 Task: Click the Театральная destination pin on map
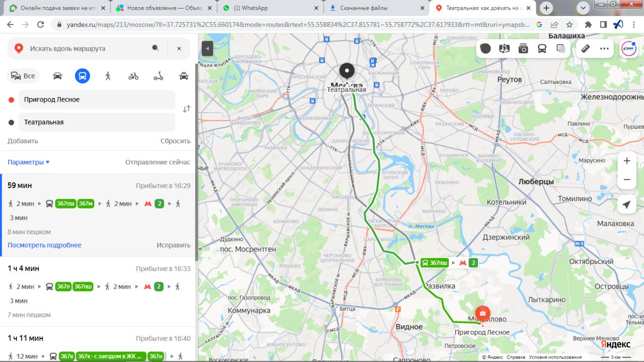[347, 72]
